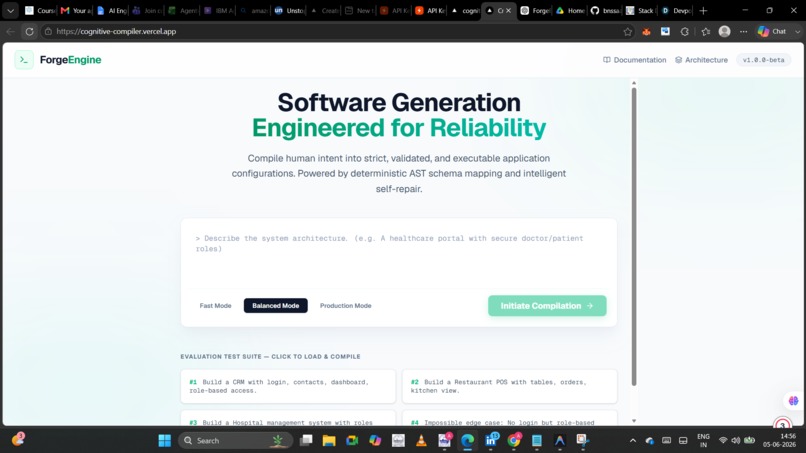Show hidden system tray icons
This screenshot has height=453, width=806.
click(x=633, y=441)
